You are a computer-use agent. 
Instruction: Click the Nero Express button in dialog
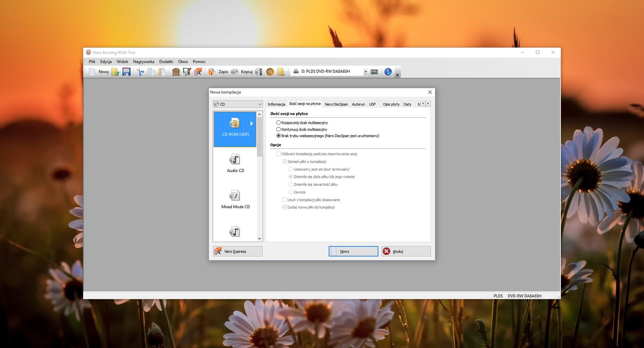pos(238,251)
